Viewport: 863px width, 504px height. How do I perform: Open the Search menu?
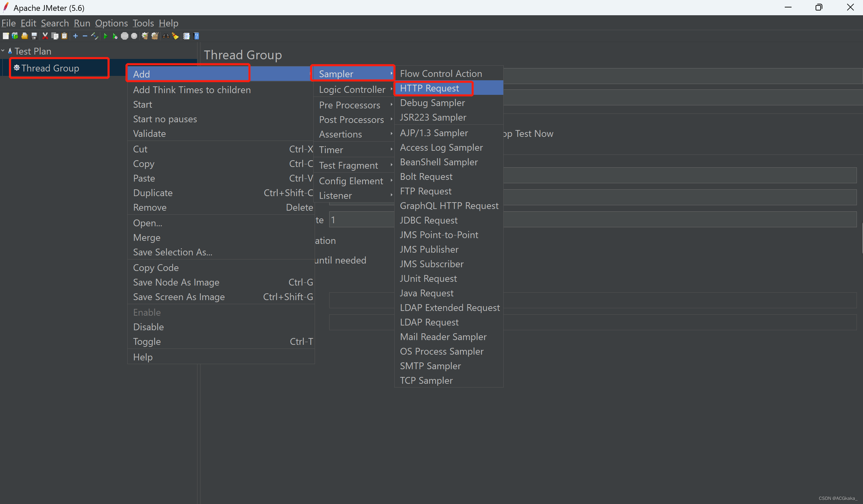click(x=55, y=23)
